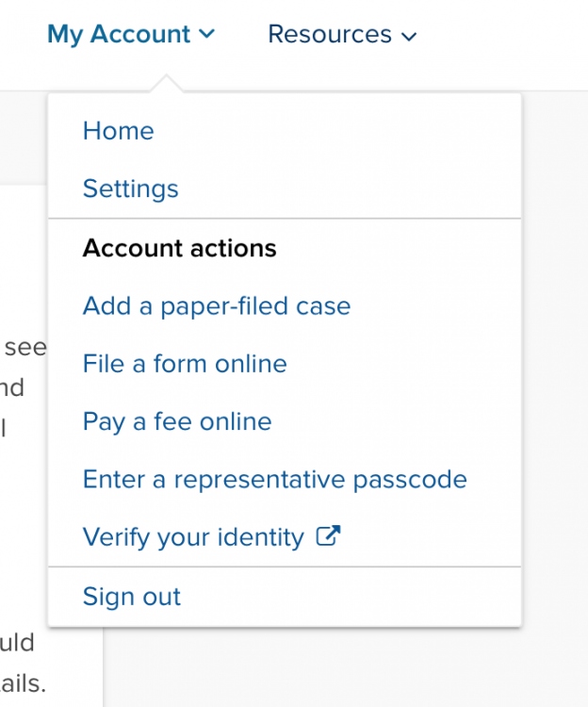Select the Account actions heading
The width and height of the screenshot is (588, 707).
pos(179,248)
